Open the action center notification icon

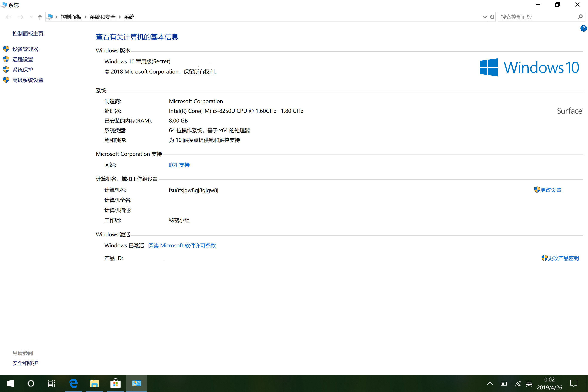pos(574,383)
